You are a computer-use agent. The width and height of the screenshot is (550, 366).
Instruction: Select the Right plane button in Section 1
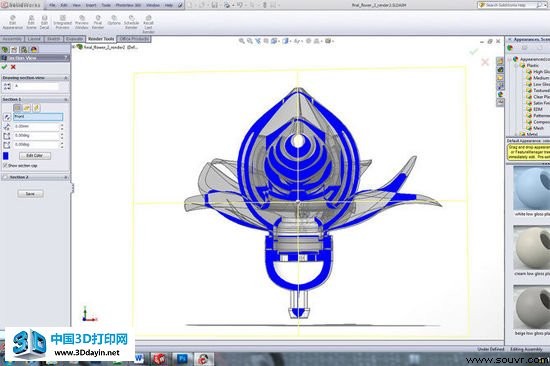36,108
